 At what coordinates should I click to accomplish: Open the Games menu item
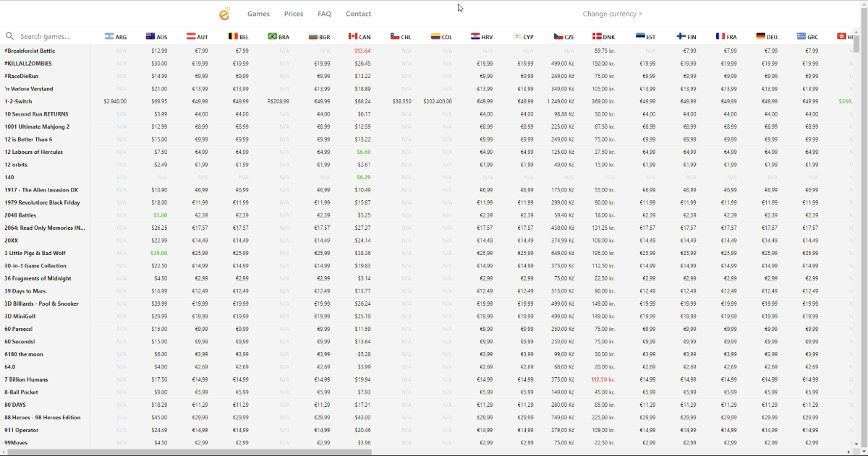[x=258, y=14]
